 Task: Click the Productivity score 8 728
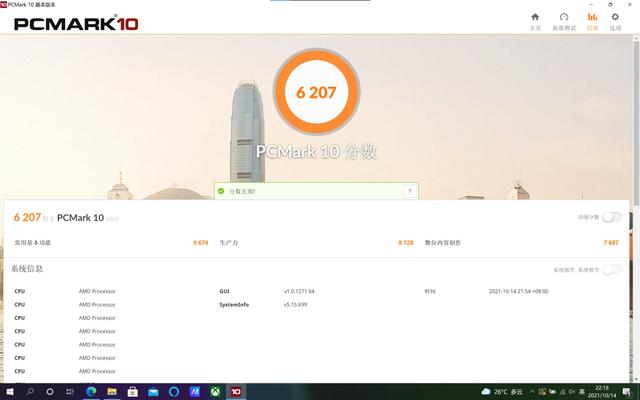[406, 242]
